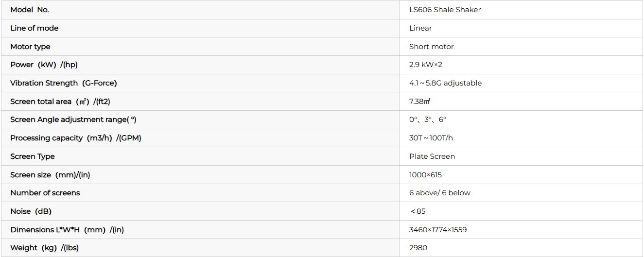Screen dimensions: 644x257
Task: Select the '7.38㎡' area value
Action: [x=420, y=102]
